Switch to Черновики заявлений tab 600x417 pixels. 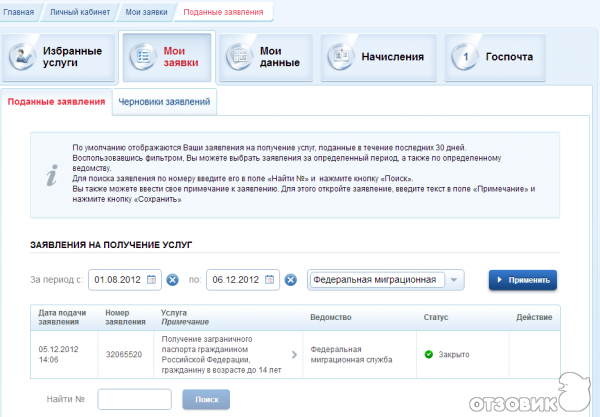pos(163,102)
